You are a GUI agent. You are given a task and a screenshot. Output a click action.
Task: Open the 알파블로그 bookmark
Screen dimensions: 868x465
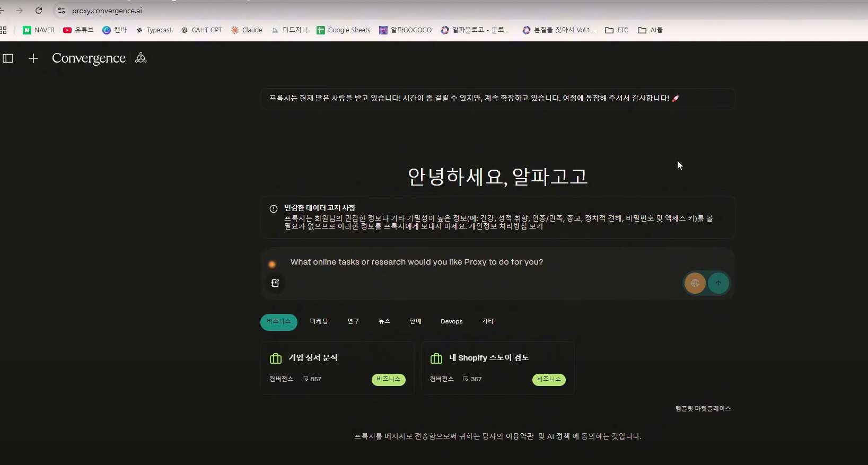(x=475, y=30)
